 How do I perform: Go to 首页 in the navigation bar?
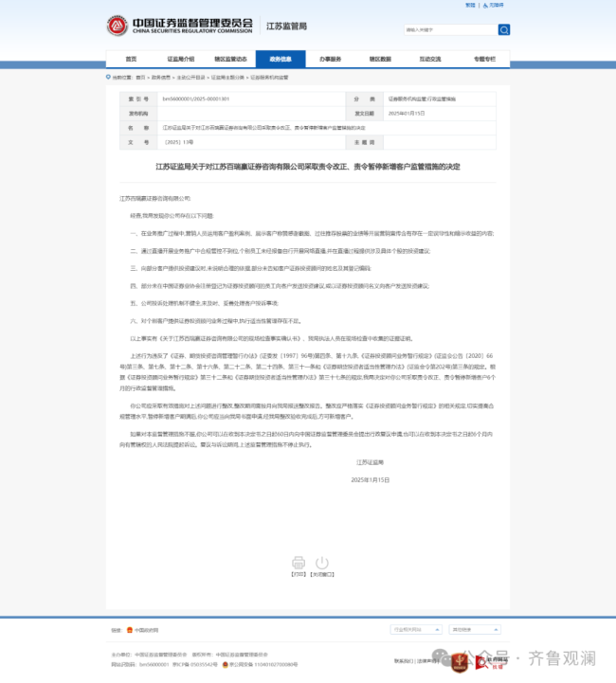[x=131, y=59]
